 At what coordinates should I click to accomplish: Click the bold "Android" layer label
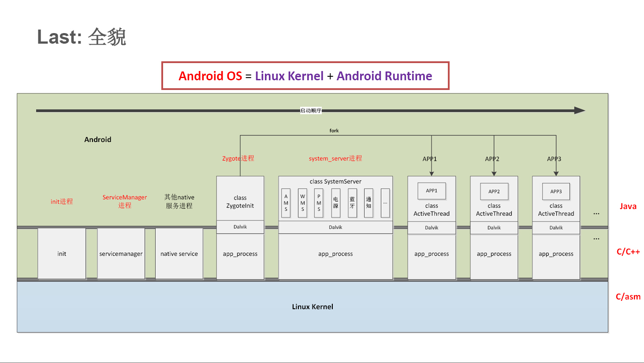[98, 139]
